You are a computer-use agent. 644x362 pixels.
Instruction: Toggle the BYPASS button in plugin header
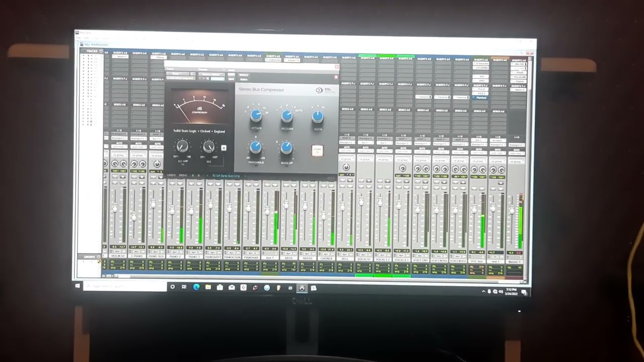[244, 75]
